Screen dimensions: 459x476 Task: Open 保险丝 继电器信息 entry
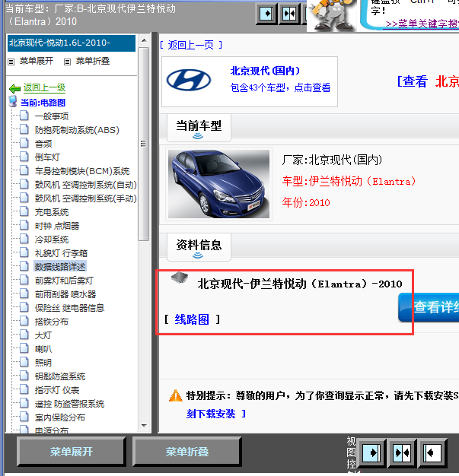pyautogui.click(x=69, y=308)
